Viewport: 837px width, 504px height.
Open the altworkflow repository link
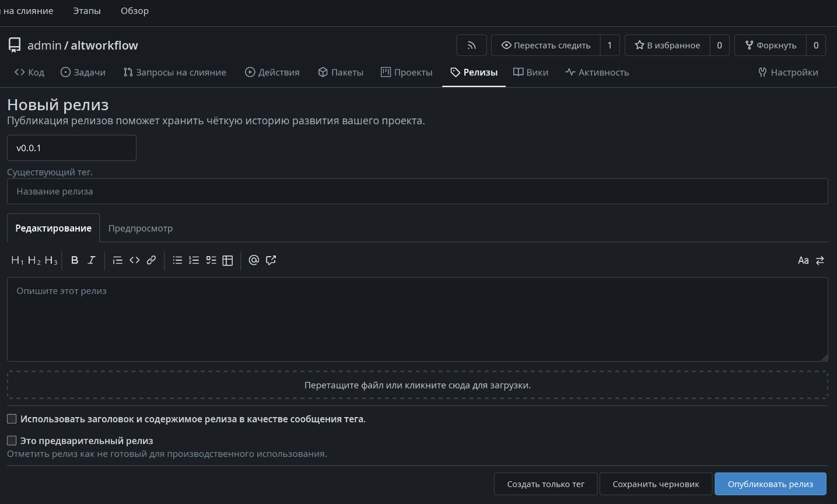(104, 45)
